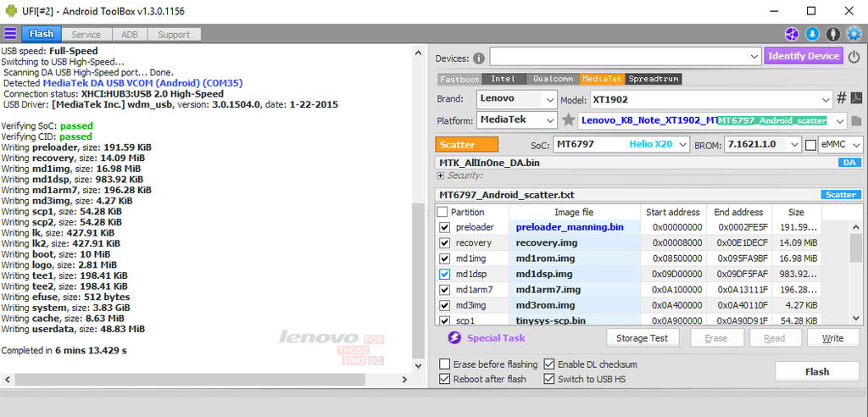Open the PDF manual icon
Viewport: 868px width, 417px height.
point(856,98)
